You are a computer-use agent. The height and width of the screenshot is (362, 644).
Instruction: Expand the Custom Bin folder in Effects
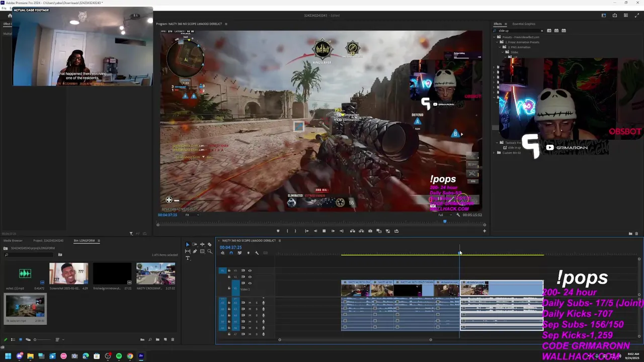[x=495, y=152]
